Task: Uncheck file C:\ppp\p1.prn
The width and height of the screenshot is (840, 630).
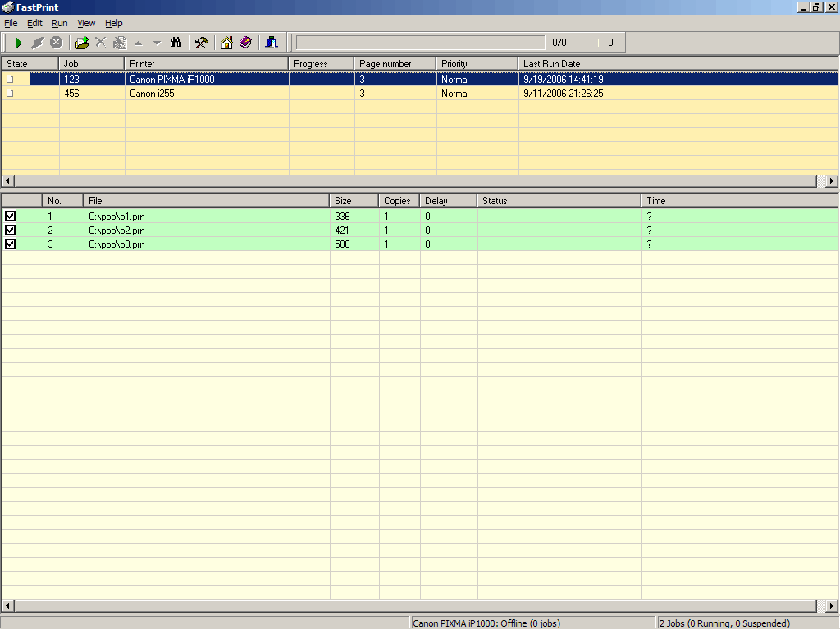Action: pyautogui.click(x=10, y=216)
